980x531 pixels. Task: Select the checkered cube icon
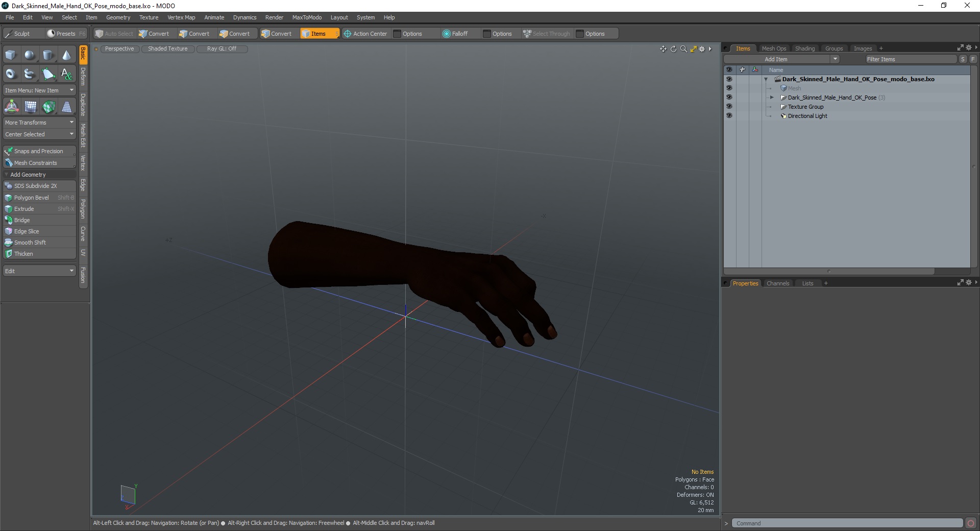(48, 107)
